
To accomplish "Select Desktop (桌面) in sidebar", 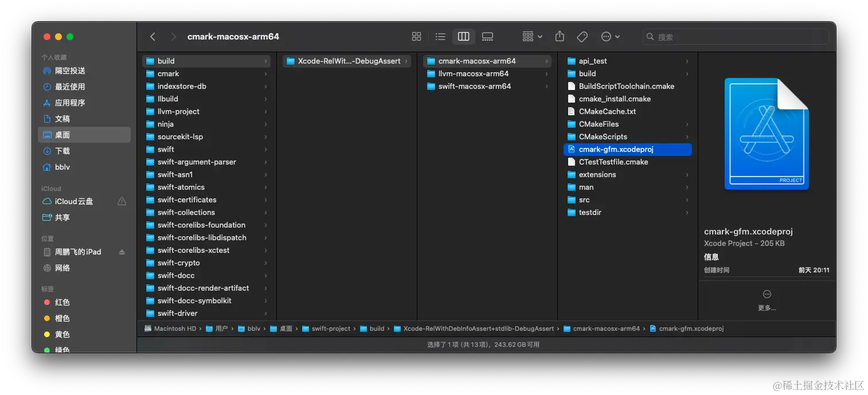I will [84, 135].
